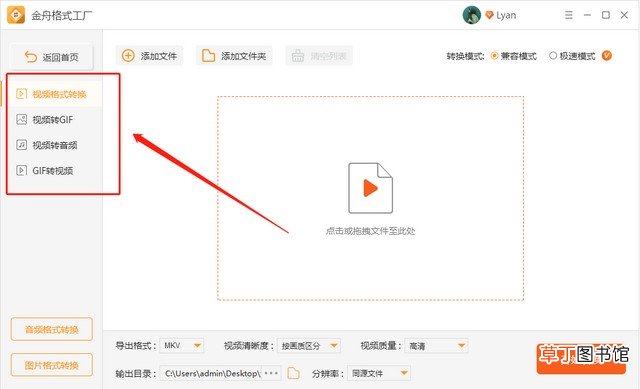This screenshot has width=640, height=389.
Task: Select 视频格式转换 in the sidebar
Action: [52, 94]
